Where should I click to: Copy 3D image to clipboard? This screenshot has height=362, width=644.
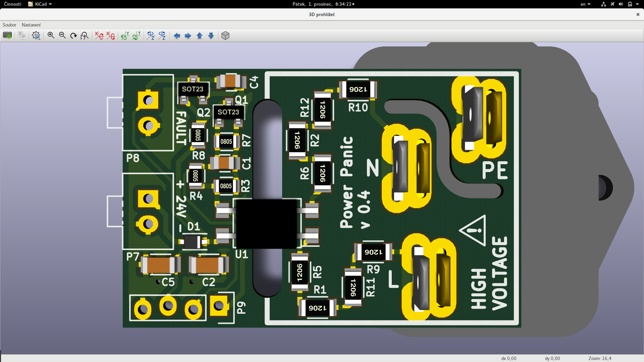(x=22, y=36)
